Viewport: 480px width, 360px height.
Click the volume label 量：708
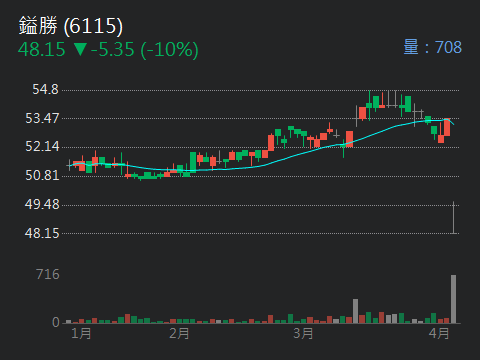pyautogui.click(x=433, y=47)
